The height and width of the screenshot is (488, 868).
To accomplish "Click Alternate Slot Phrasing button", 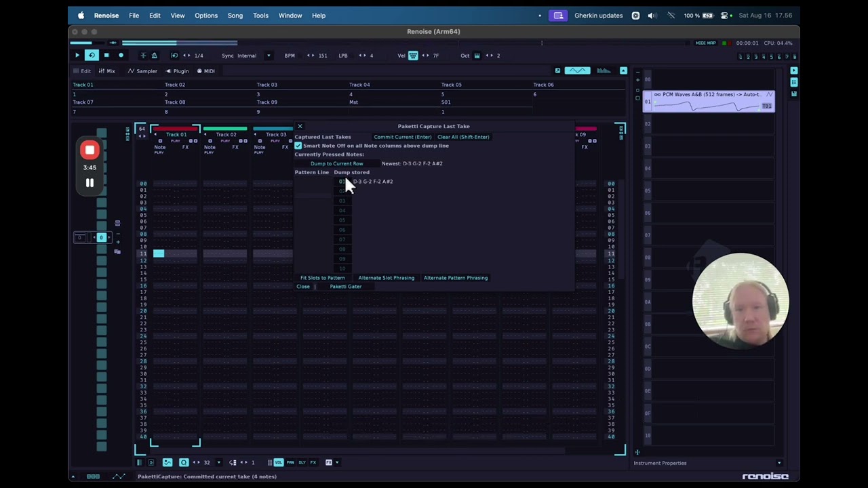I will (386, 278).
